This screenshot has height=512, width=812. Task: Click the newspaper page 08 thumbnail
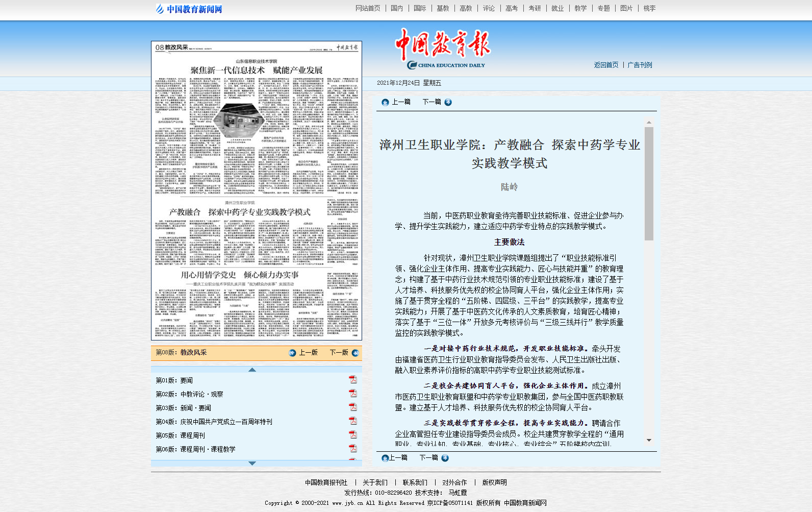(257, 190)
